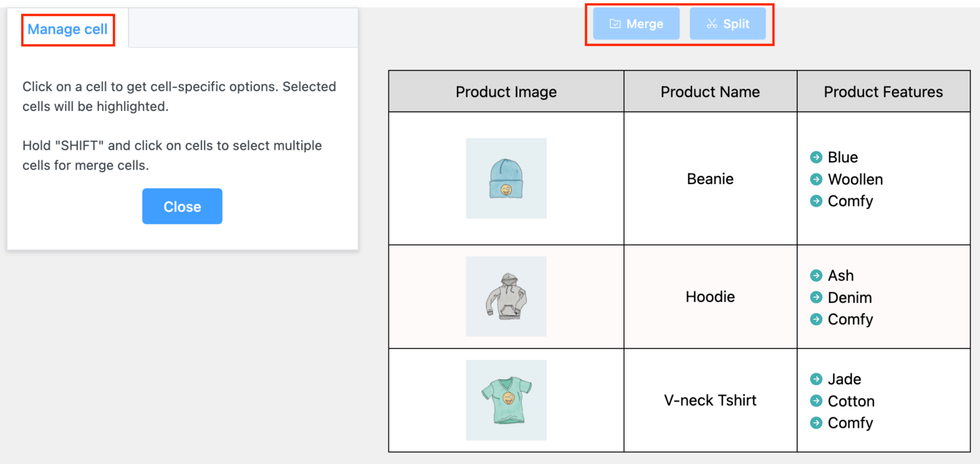The image size is (980, 464).
Task: Select the grey hoodie thumbnail
Action: 506,296
